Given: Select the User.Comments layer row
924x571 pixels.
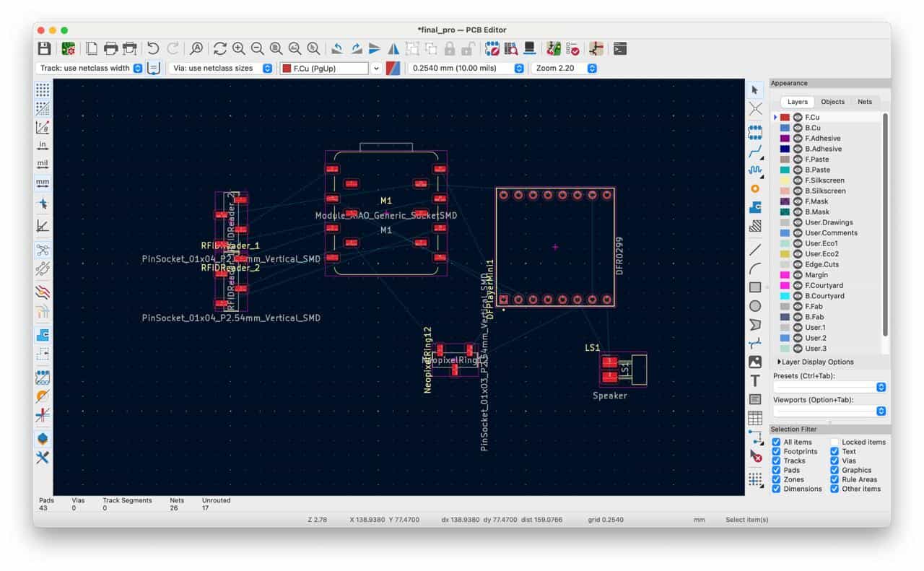Looking at the screenshot, I should coord(827,232).
